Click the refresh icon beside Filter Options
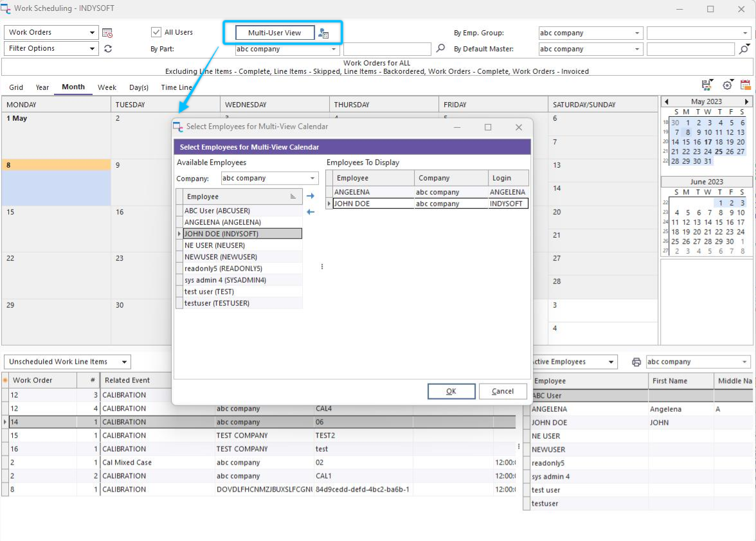The height and width of the screenshot is (541, 756). (108, 49)
